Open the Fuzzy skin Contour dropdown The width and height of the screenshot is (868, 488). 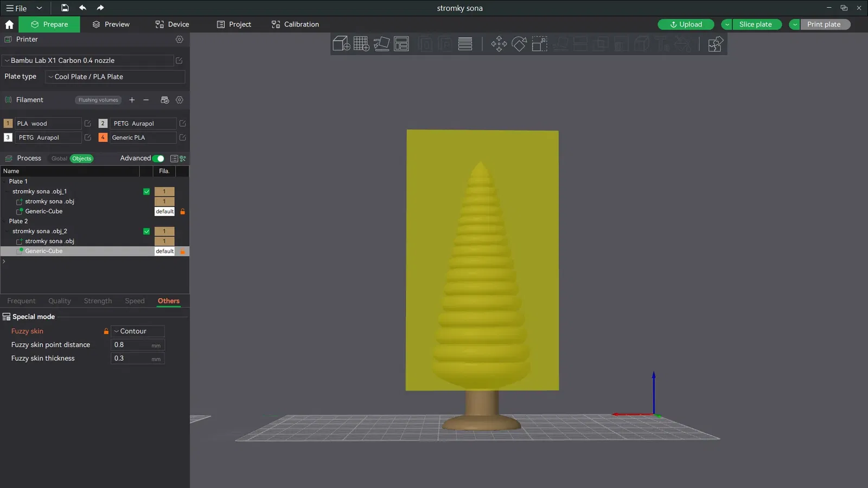click(x=138, y=331)
